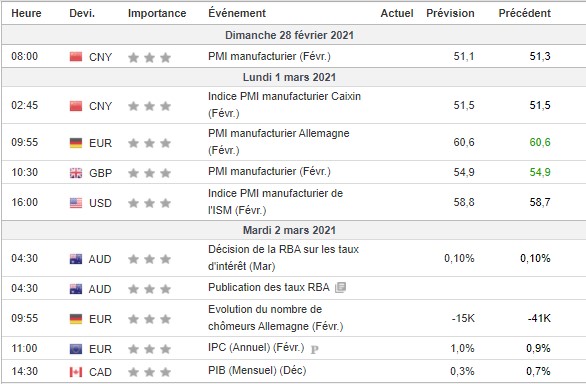Click the Germany flag beside PMI manufacturier Allemagne
This screenshot has height=384, width=586.
coord(76,143)
